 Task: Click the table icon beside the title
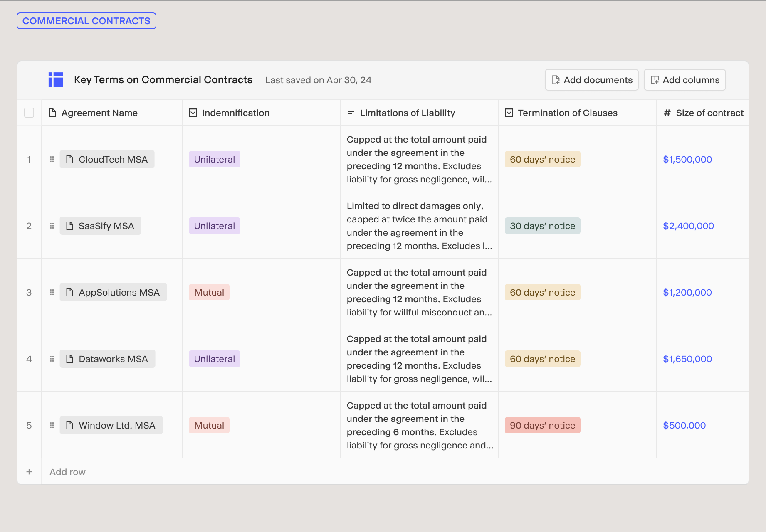(56, 79)
